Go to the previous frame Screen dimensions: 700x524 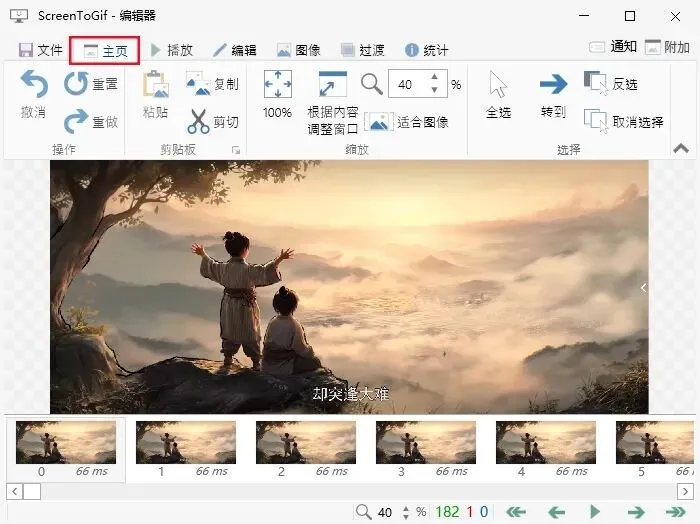556,512
